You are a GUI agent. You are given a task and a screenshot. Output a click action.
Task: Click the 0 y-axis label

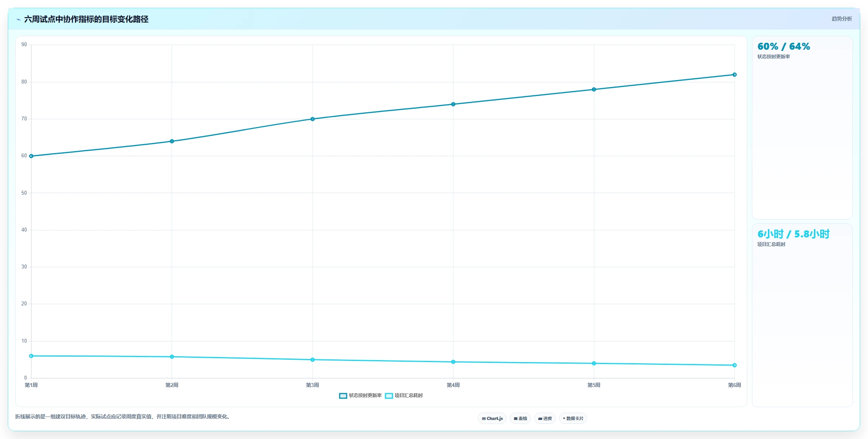(26, 378)
